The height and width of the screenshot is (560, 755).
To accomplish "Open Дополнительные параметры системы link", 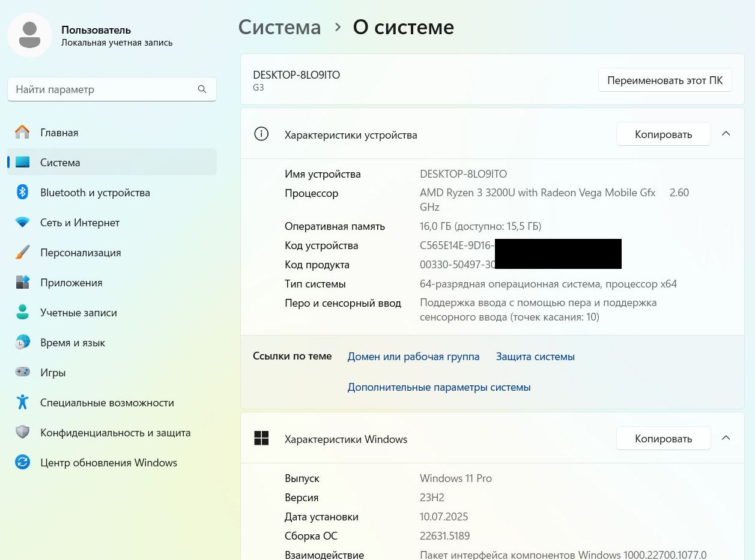I will coord(439,387).
